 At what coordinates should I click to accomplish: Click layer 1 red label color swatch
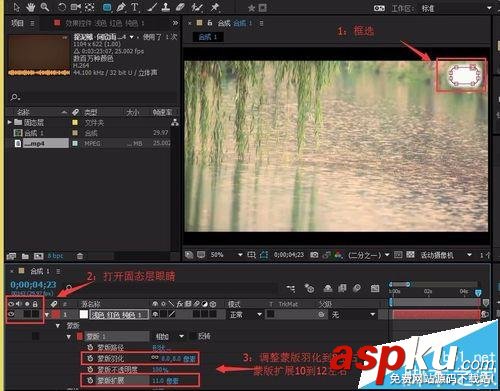(56, 314)
